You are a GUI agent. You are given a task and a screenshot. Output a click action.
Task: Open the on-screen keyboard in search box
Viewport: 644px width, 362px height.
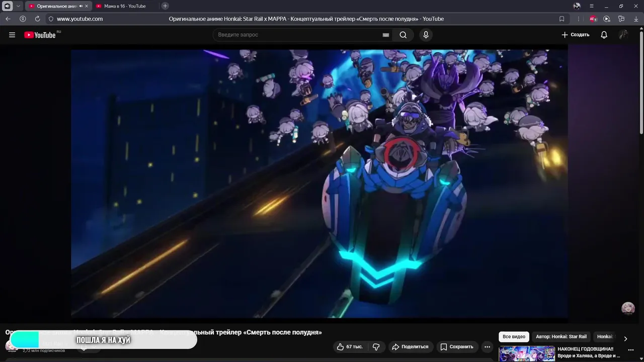click(x=386, y=35)
